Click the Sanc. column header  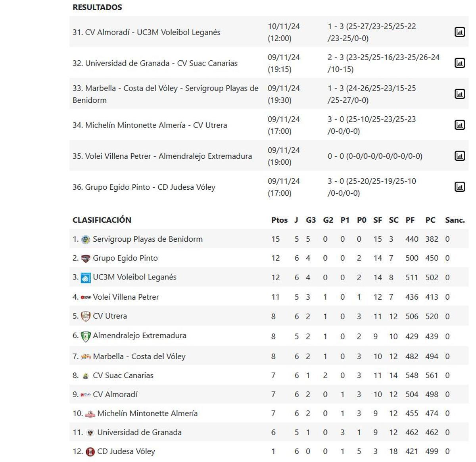click(x=455, y=220)
